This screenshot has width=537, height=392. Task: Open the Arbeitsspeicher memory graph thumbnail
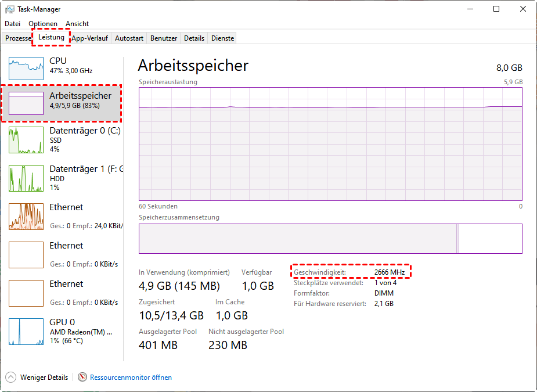tap(26, 103)
